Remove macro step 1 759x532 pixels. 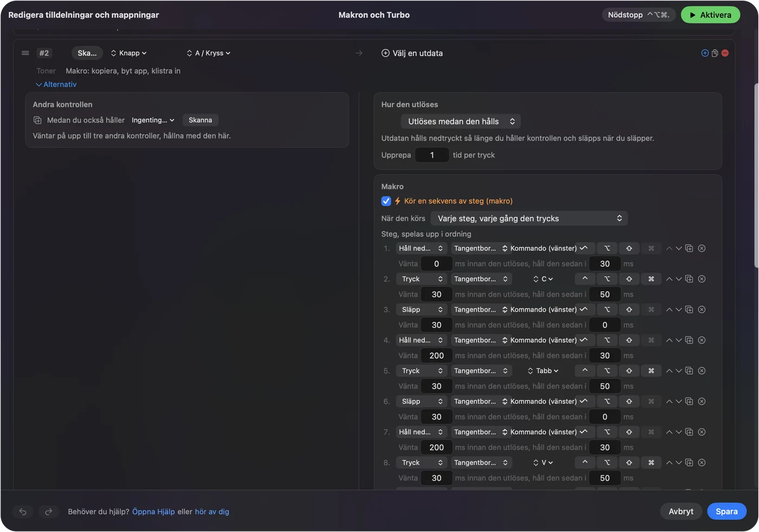point(702,248)
